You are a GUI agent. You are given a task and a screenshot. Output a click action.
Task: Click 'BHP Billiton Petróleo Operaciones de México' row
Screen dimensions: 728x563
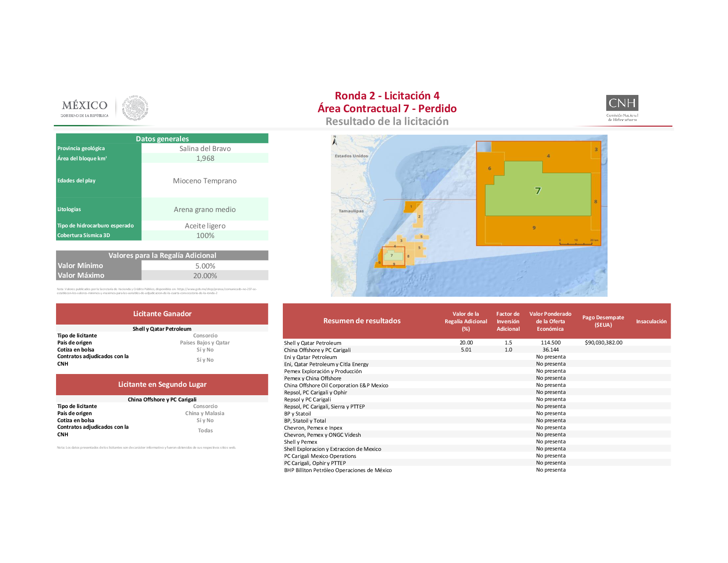click(x=477, y=470)
